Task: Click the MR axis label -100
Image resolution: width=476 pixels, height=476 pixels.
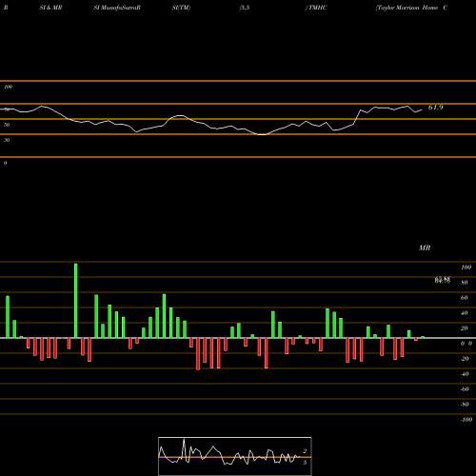Action: point(466,420)
